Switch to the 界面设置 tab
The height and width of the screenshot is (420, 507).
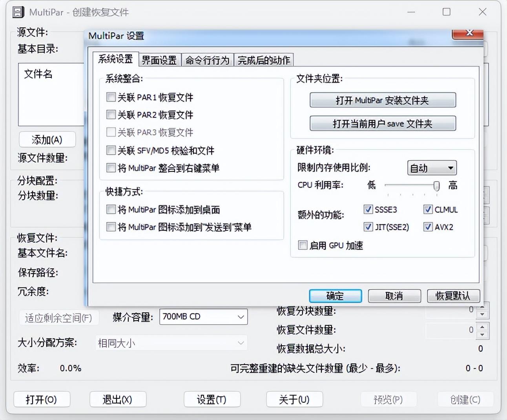click(x=159, y=60)
